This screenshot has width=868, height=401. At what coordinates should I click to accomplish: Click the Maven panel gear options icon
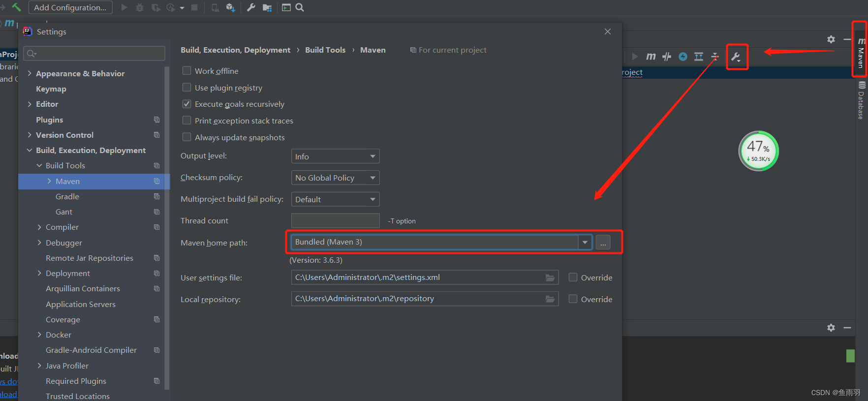(831, 39)
